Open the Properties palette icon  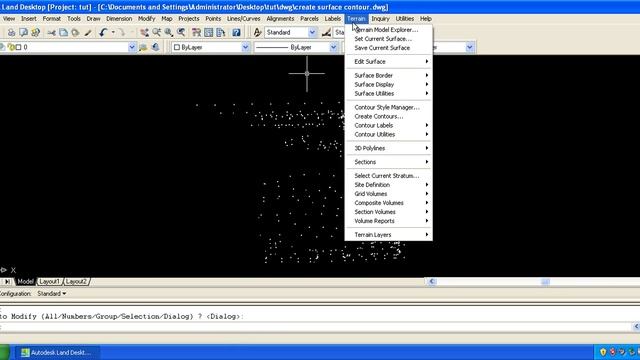click(196, 33)
